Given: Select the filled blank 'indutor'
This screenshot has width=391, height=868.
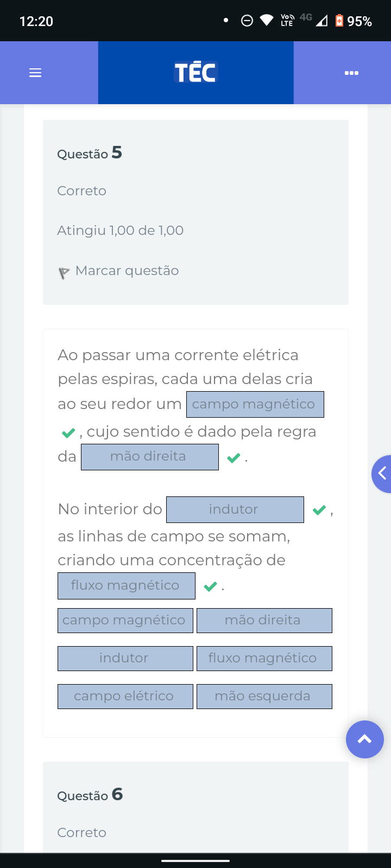Looking at the screenshot, I should coord(235,509).
